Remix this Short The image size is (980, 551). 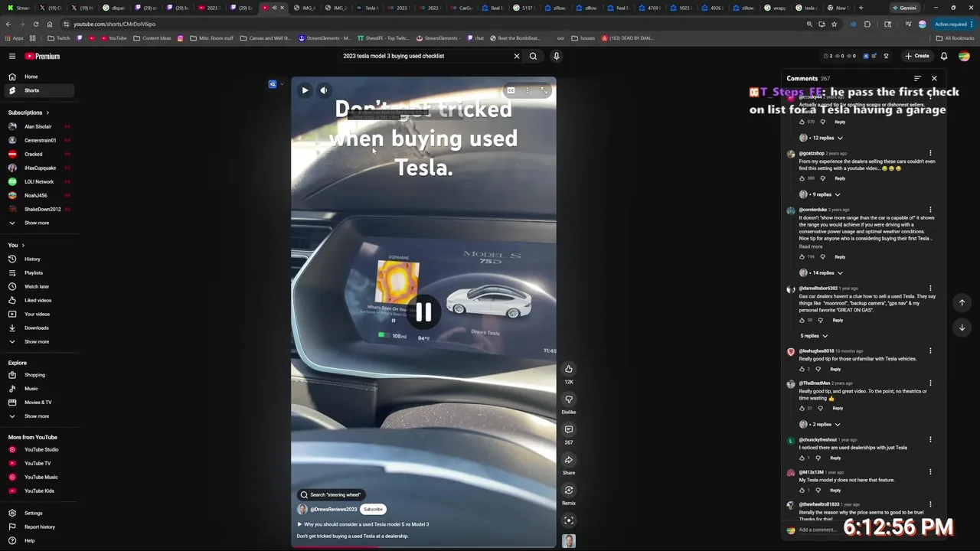[569, 491]
